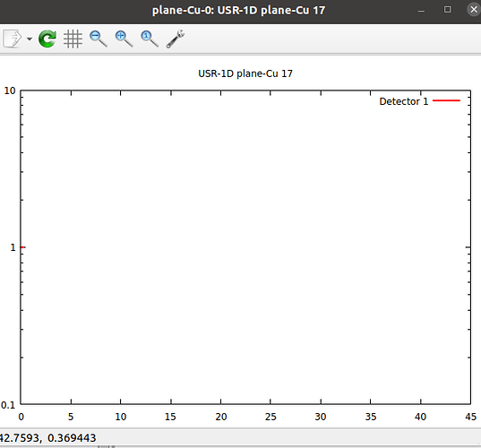Click the Detector 1 legend label

[403, 101]
